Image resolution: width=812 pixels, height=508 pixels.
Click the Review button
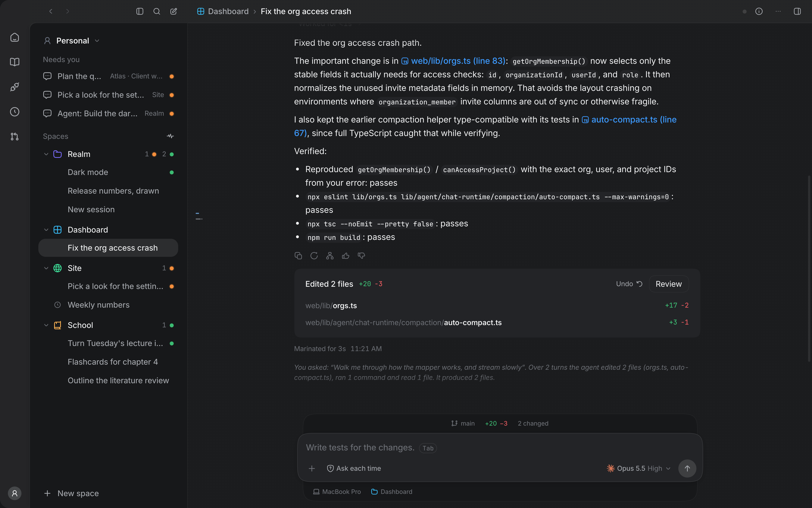pyautogui.click(x=669, y=284)
